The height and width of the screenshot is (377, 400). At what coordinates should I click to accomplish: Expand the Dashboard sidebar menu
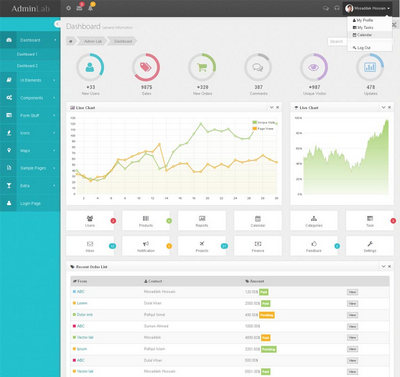point(30,40)
